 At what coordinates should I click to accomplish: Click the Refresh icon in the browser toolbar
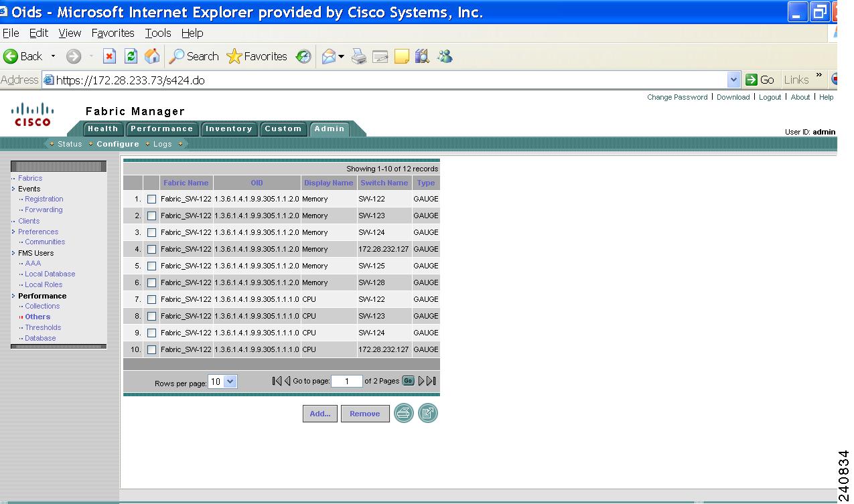(x=131, y=56)
